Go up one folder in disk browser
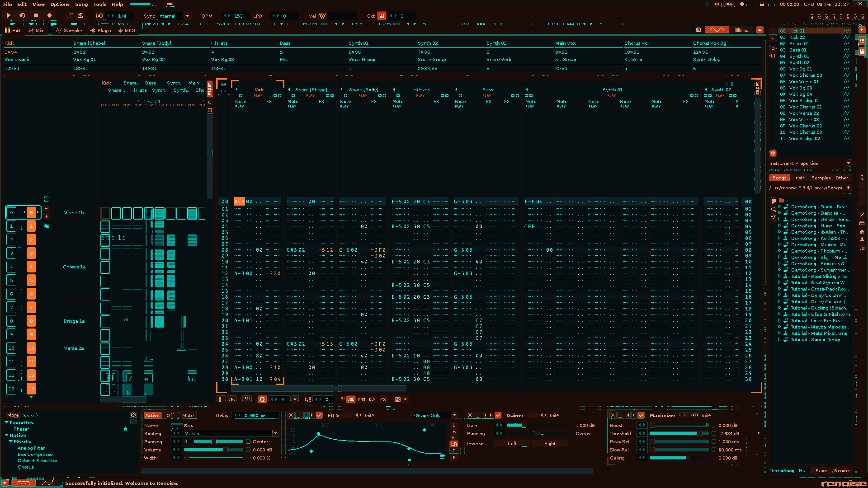868x488 pixels. click(x=848, y=188)
